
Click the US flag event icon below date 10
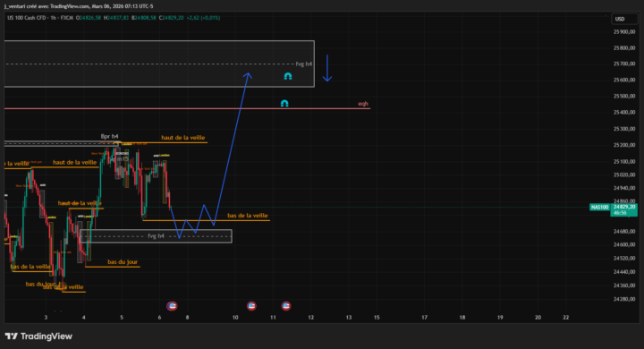pos(251,306)
